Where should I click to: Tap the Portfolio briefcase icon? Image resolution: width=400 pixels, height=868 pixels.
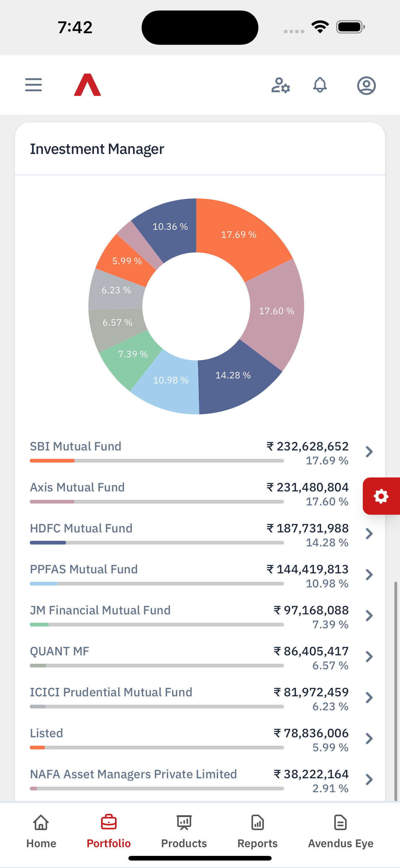point(109,822)
